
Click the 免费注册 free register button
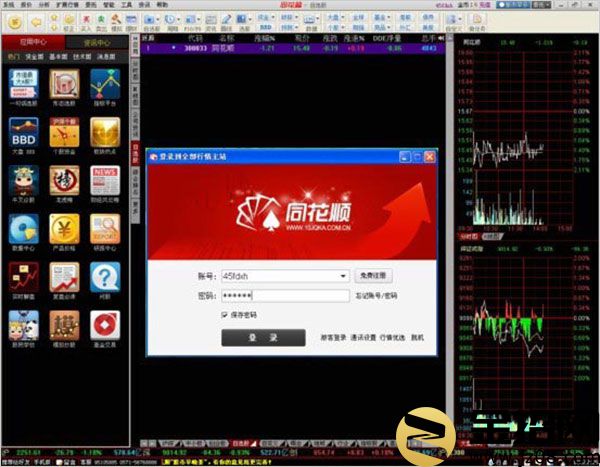(x=373, y=276)
